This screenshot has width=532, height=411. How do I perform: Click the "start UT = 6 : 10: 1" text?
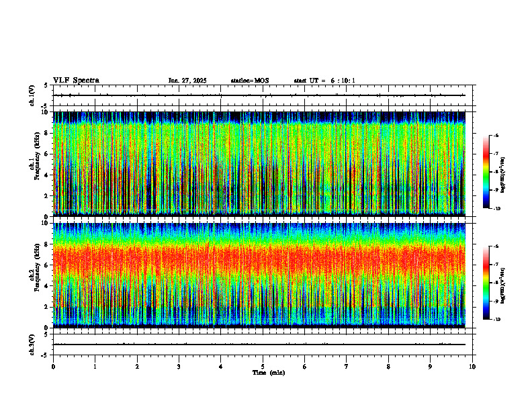point(324,81)
